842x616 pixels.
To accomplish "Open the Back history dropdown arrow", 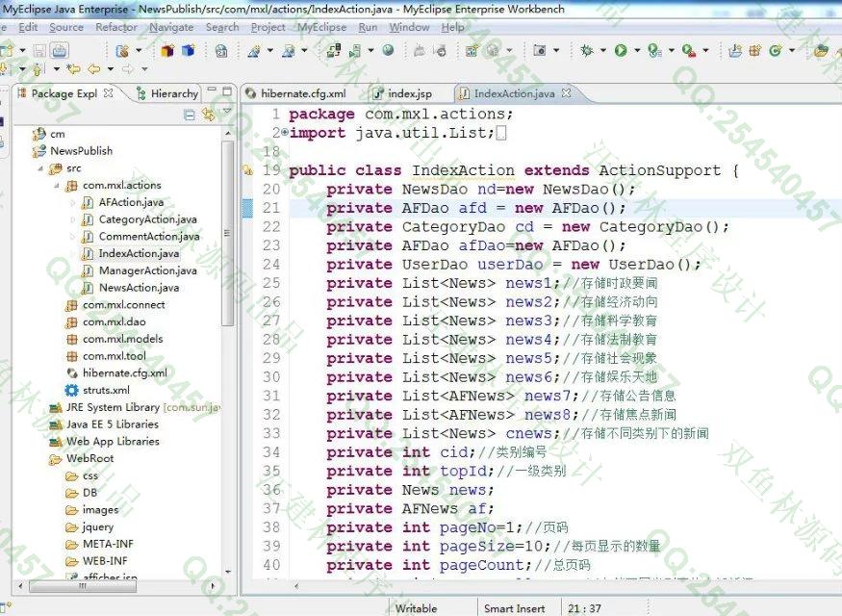I will point(110,68).
